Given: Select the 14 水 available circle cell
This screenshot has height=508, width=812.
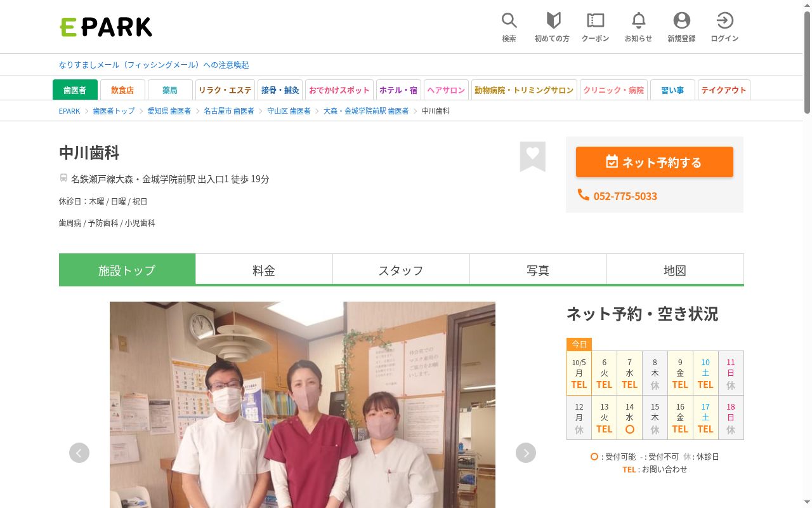Looking at the screenshot, I should (x=630, y=418).
